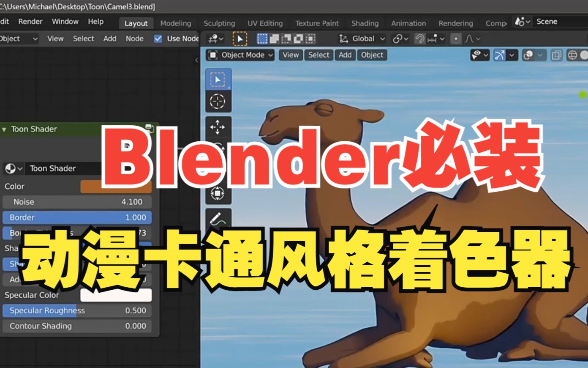Open the Help menu
The width and height of the screenshot is (588, 368).
pyautogui.click(x=96, y=22)
